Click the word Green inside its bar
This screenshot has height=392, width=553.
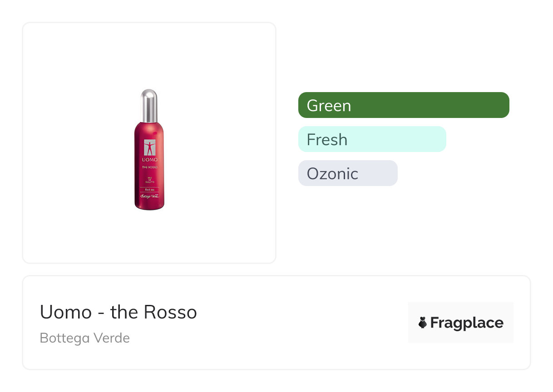point(329,106)
